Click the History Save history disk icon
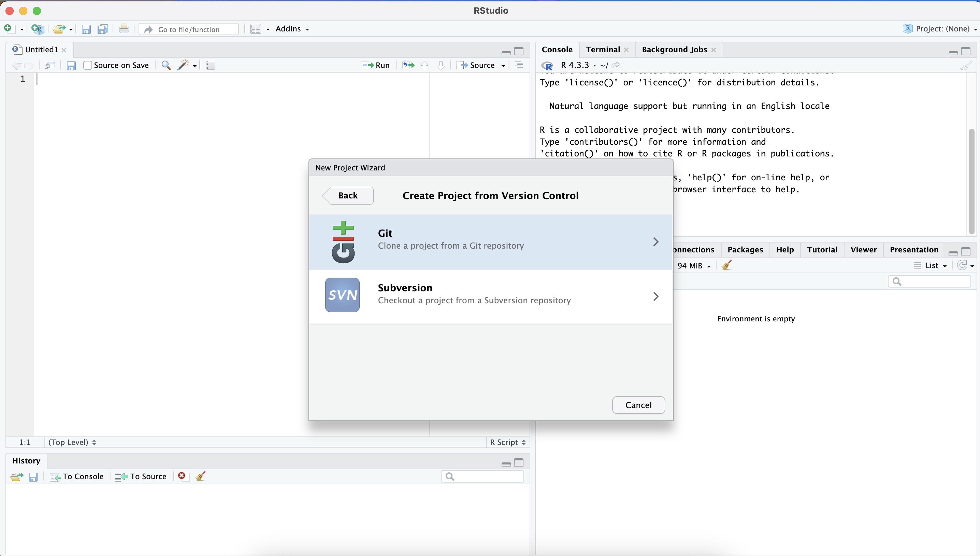The height and width of the screenshot is (556, 980). pos(33,477)
